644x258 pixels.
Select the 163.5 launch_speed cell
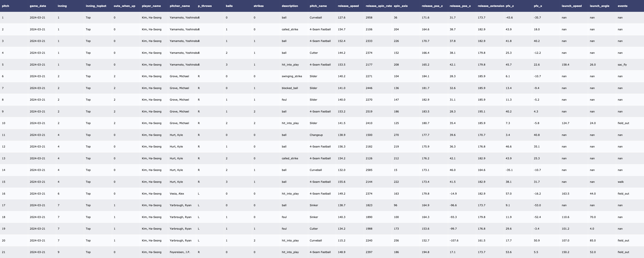[x=565, y=194]
